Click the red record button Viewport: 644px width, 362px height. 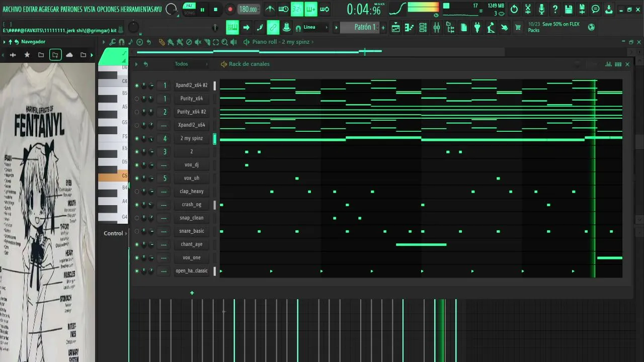(230, 10)
